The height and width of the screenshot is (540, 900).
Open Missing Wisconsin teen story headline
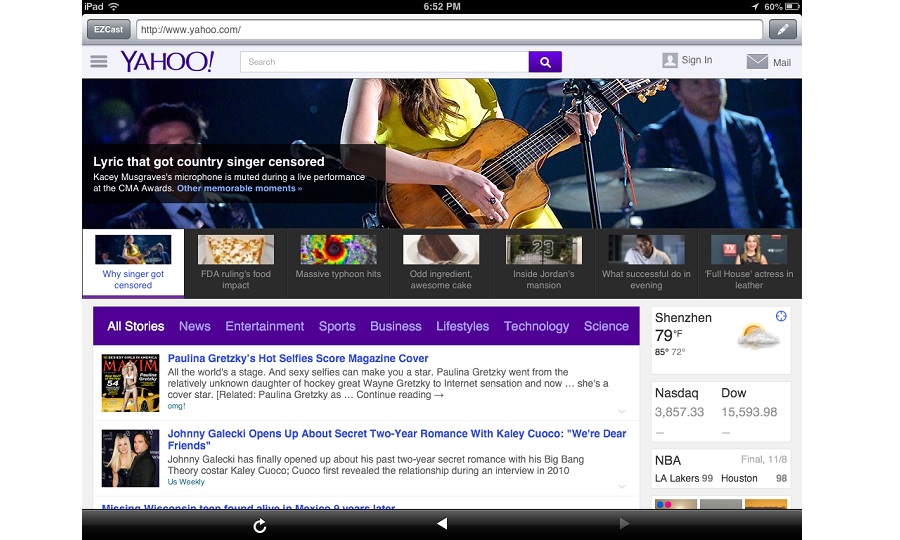(248, 507)
